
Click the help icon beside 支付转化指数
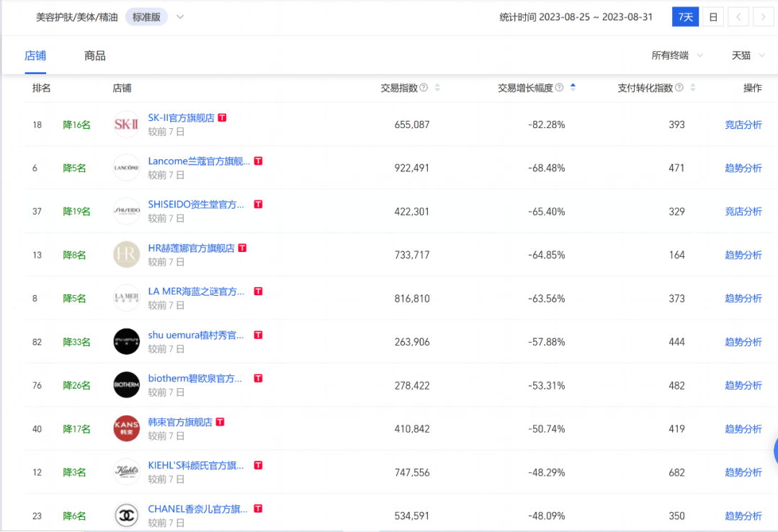pos(679,88)
